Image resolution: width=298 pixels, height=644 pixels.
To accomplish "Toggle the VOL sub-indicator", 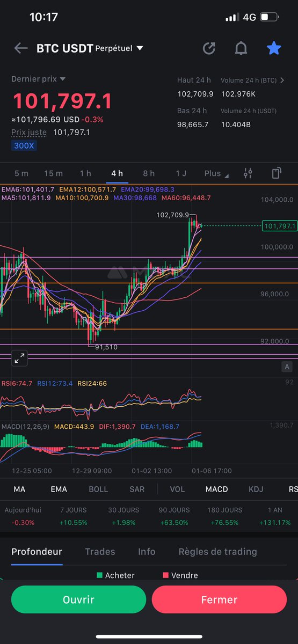I will click(177, 489).
